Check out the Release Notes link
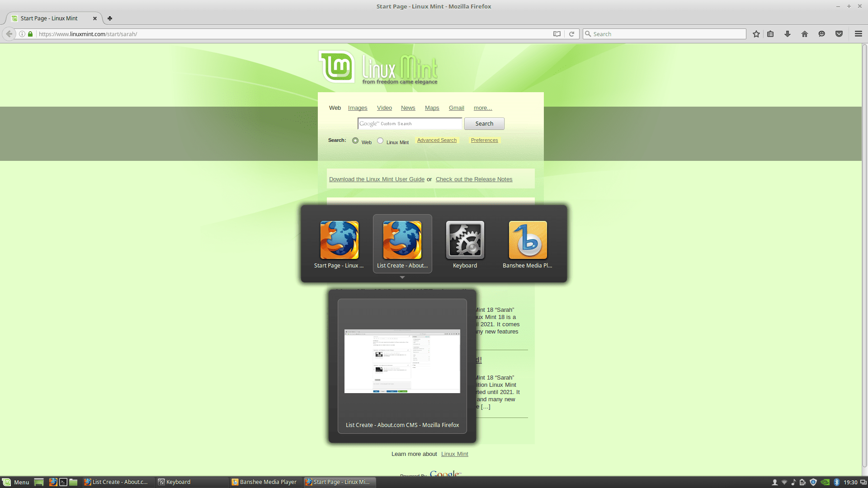This screenshot has height=488, width=868. [474, 179]
